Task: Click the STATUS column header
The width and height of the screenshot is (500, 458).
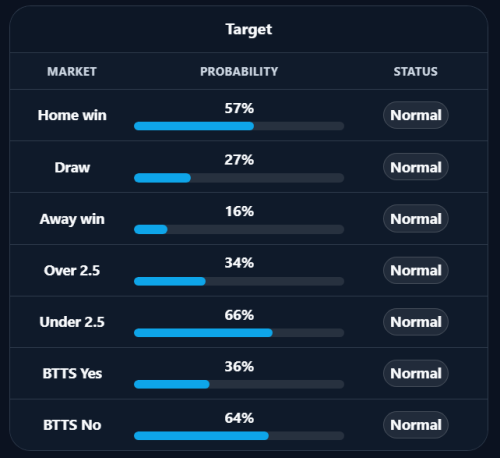Action: point(416,71)
